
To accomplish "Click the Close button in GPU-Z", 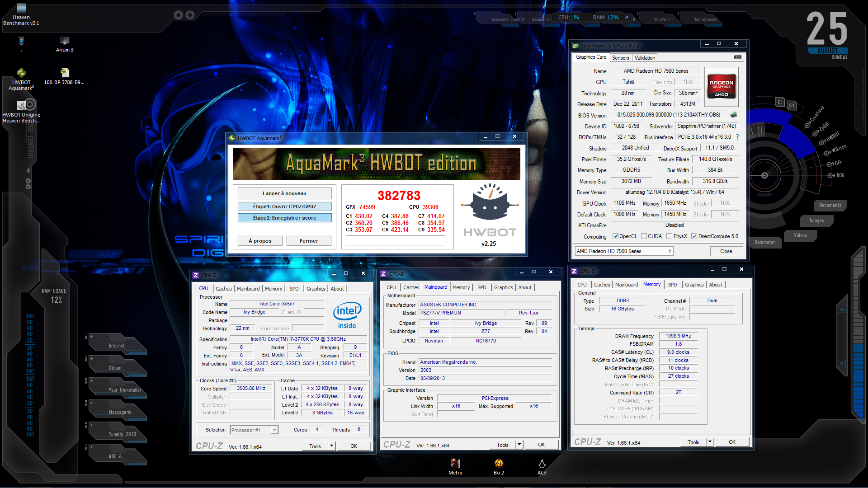I will click(x=726, y=251).
